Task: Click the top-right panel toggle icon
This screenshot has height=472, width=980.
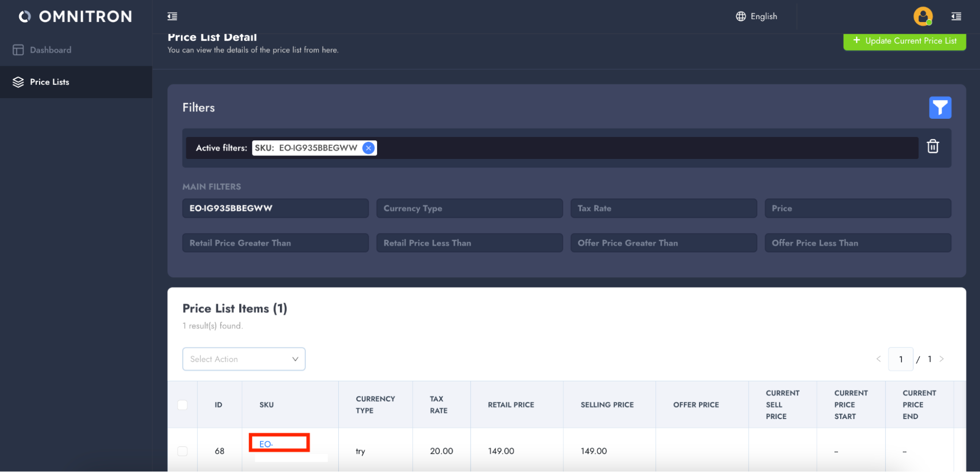Action: [955, 17]
